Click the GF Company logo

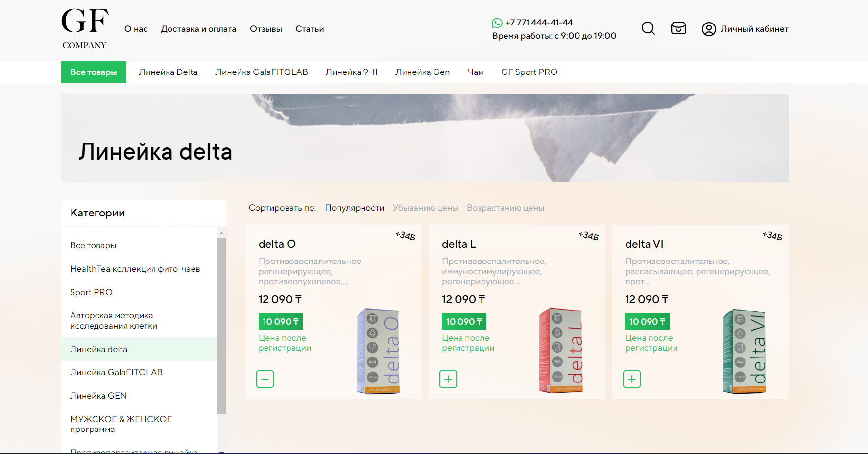(85, 28)
